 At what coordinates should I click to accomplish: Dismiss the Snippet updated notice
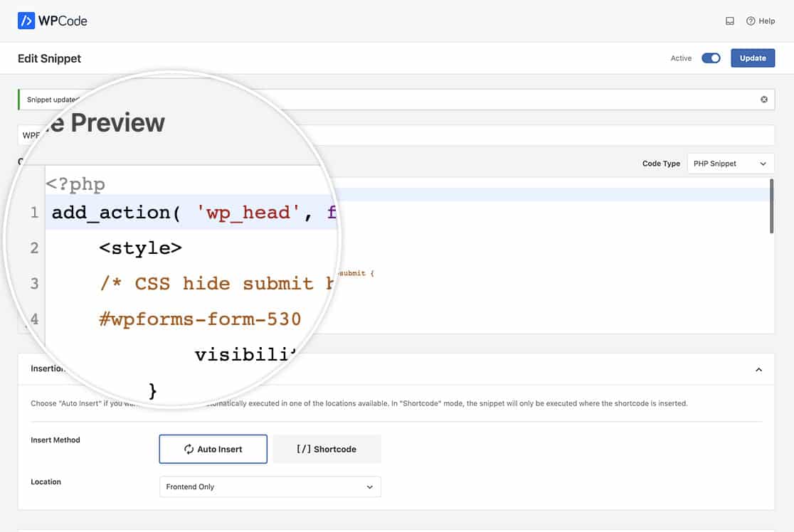coord(763,99)
